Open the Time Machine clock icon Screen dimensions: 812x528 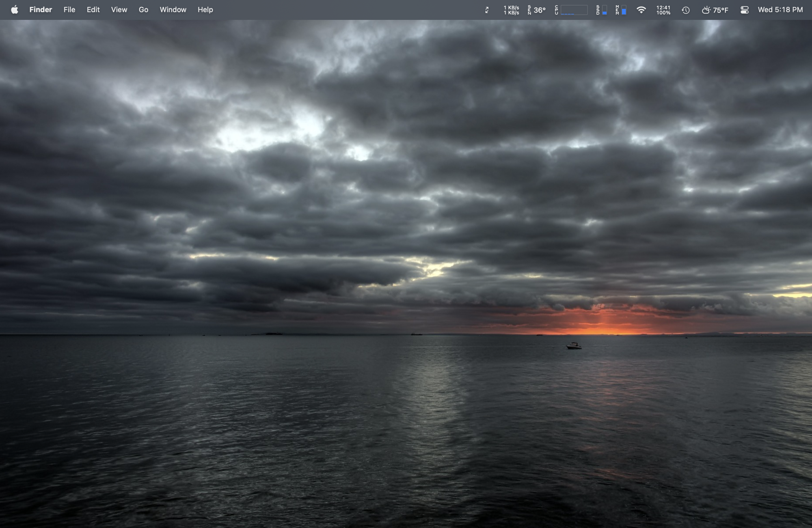(686, 10)
